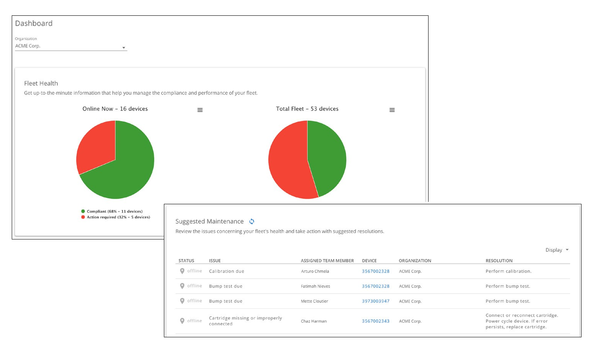
Task: Open the ACME Corp. selector arrow
Action: click(123, 48)
